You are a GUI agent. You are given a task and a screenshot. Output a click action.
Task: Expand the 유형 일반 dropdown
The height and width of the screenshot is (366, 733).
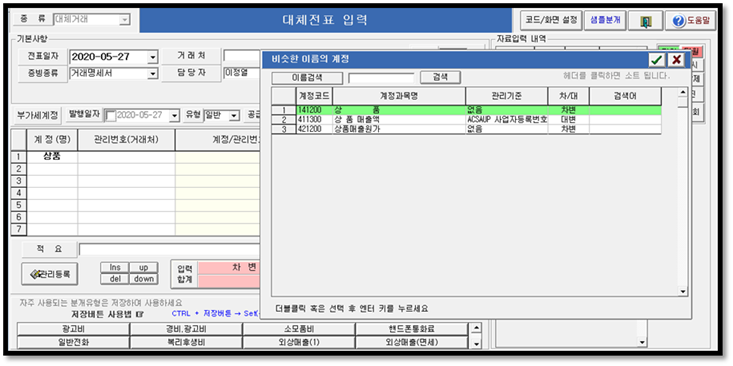coord(235,115)
